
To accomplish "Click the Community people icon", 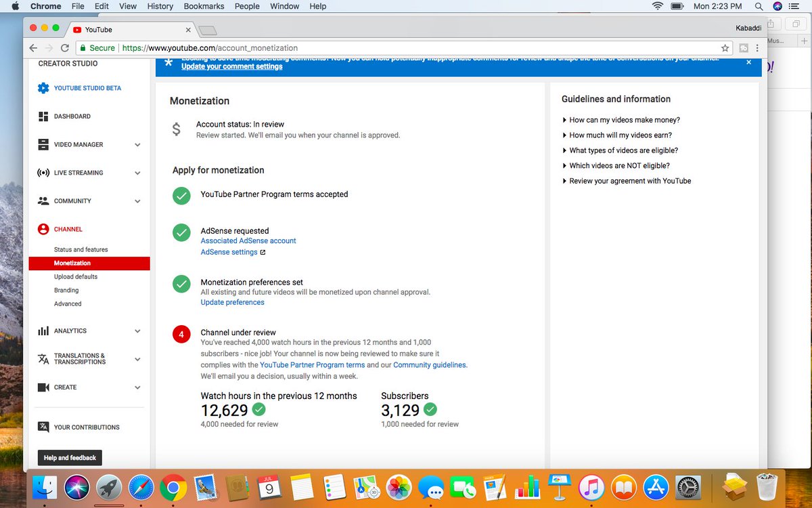I will coord(43,201).
